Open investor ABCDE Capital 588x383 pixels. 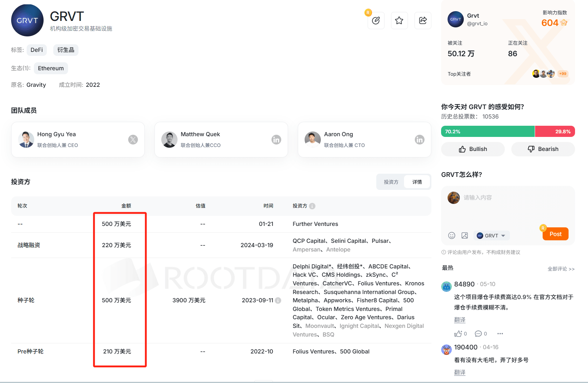tap(389, 267)
